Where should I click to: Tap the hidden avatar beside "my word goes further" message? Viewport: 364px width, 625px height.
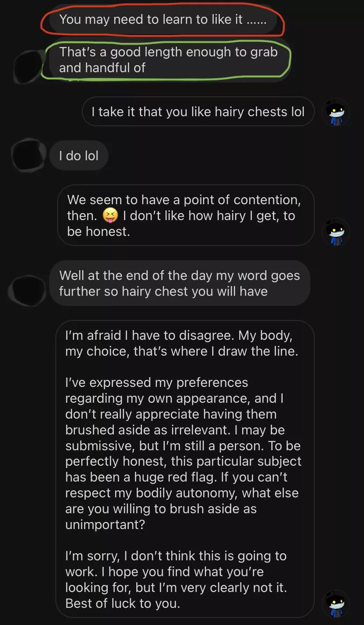coord(28,290)
